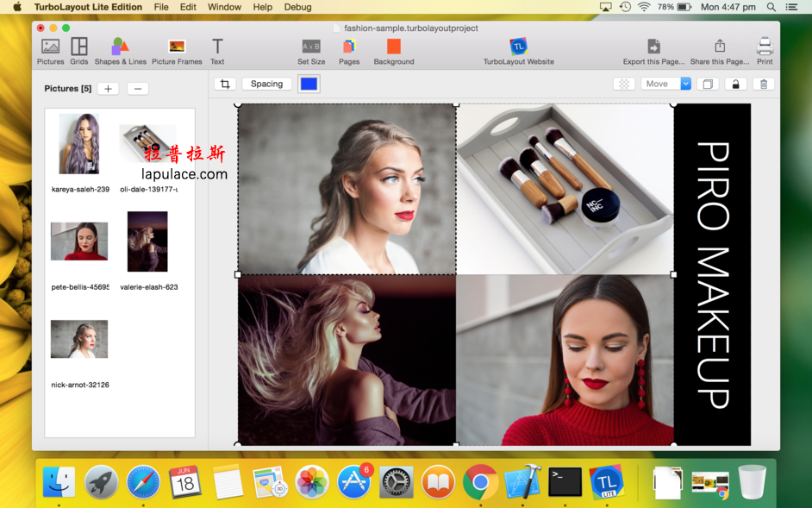Open the blue color swatch
The height and width of the screenshot is (508, 812).
pos(309,84)
